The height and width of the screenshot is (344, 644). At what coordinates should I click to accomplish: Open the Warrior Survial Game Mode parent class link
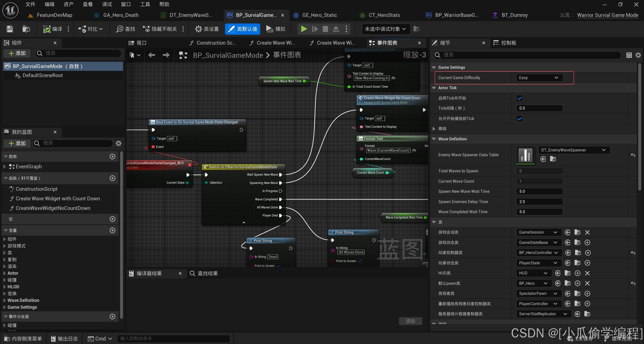pyautogui.click(x=608, y=15)
